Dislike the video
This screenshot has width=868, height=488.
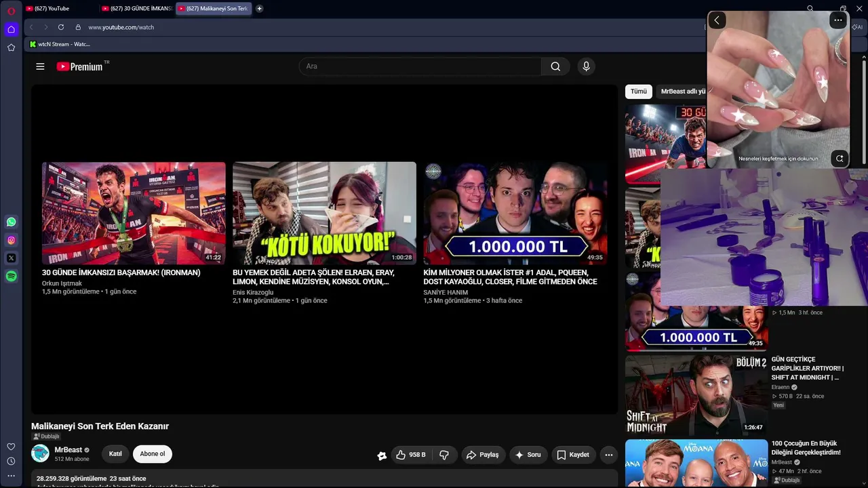tap(444, 455)
